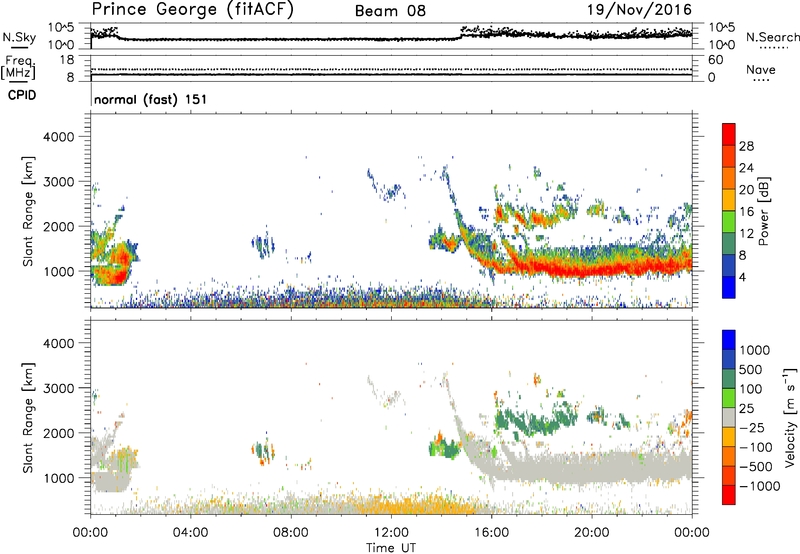Click the "Power [dB]" colorbar title
800x554 pixels.
click(763, 212)
